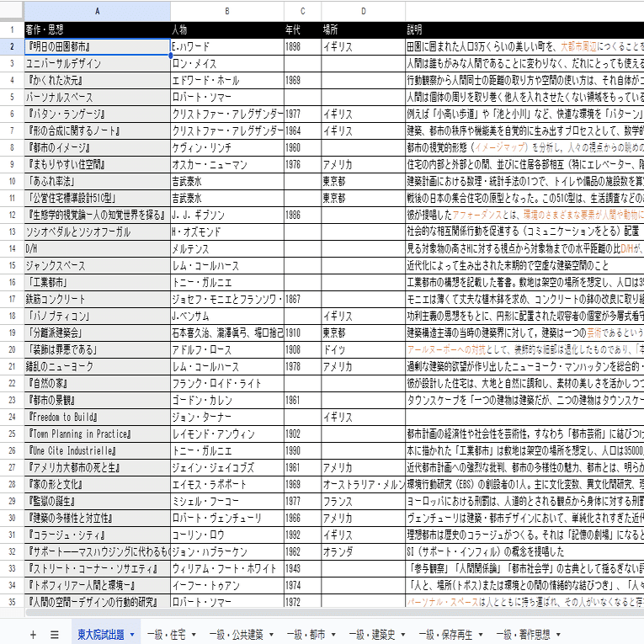
Task: Select cell 錯乱のニューヨーク
Action: coord(98,367)
